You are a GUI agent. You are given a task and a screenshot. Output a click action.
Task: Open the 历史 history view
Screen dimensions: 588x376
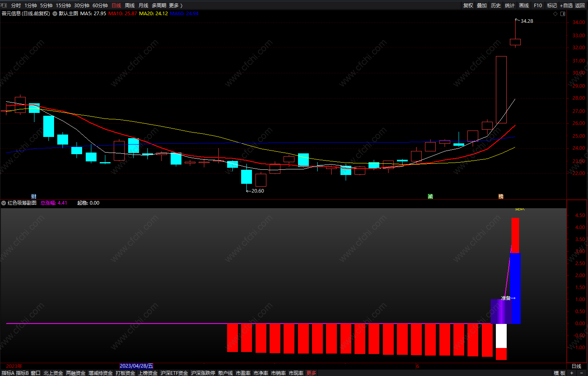496,5
